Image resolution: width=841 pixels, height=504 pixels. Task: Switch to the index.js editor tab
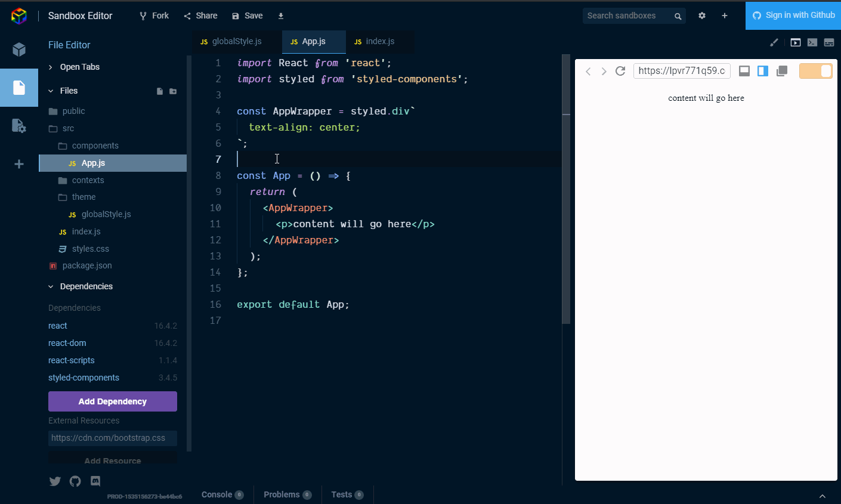coord(379,42)
